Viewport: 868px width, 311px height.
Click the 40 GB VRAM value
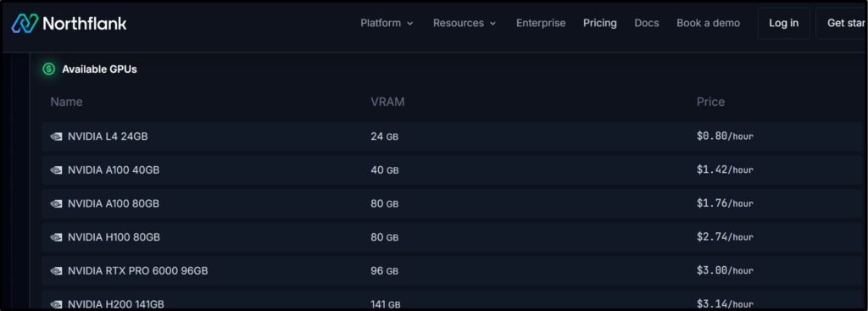[x=385, y=169]
